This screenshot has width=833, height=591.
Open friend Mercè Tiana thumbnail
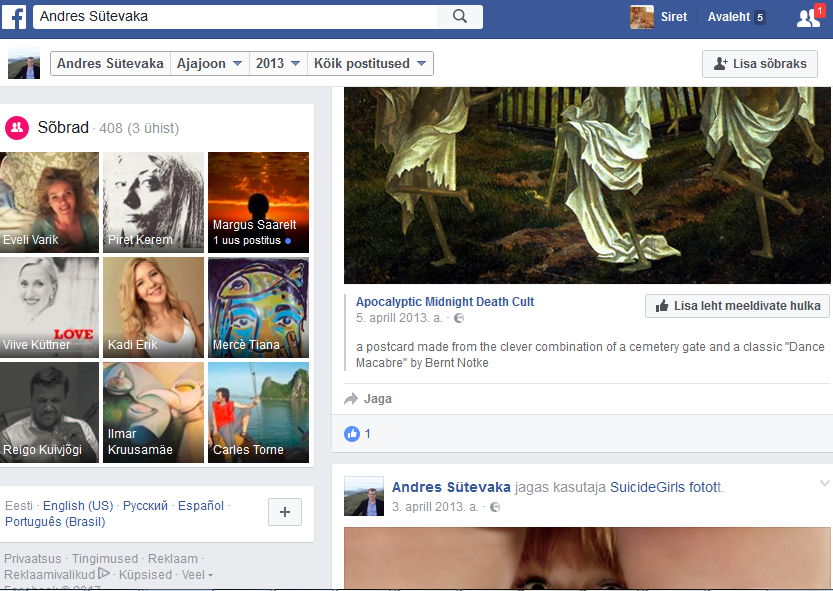(258, 307)
